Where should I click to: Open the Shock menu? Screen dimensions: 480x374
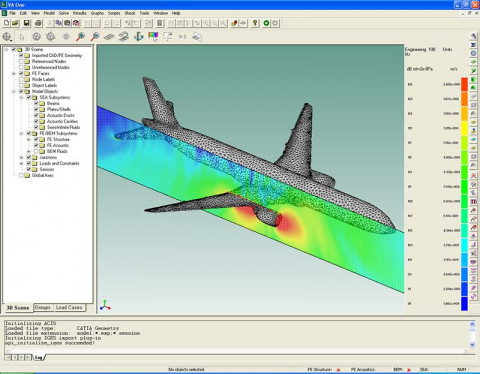click(130, 13)
